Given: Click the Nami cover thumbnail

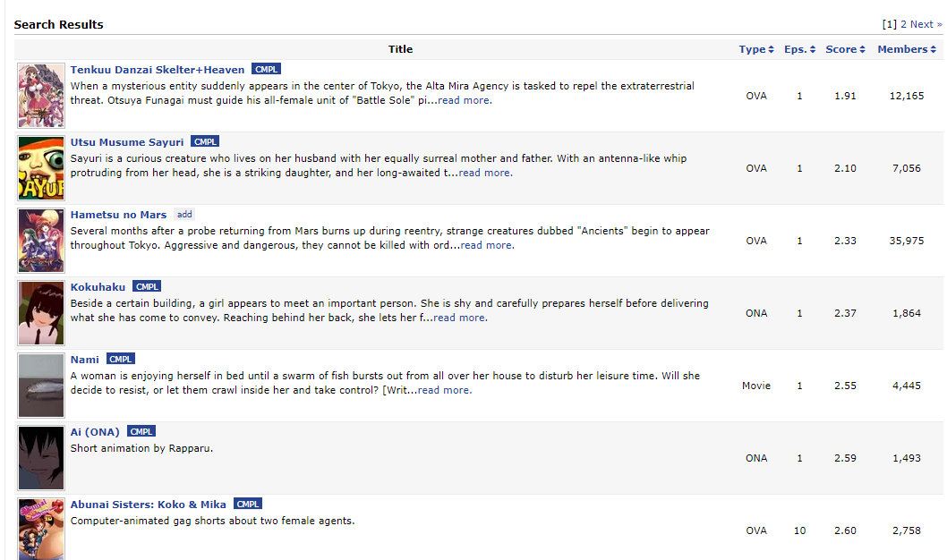Looking at the screenshot, I should coord(40,385).
